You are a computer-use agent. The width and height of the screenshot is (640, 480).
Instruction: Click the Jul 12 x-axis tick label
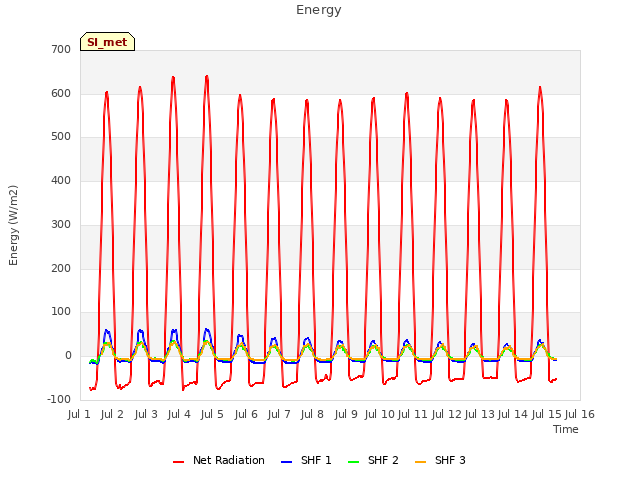(447, 414)
